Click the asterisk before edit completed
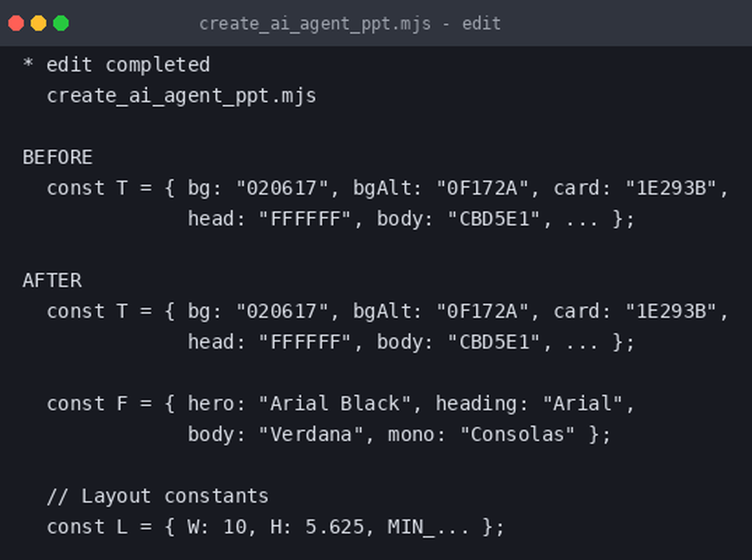752x560 pixels. tap(28, 63)
